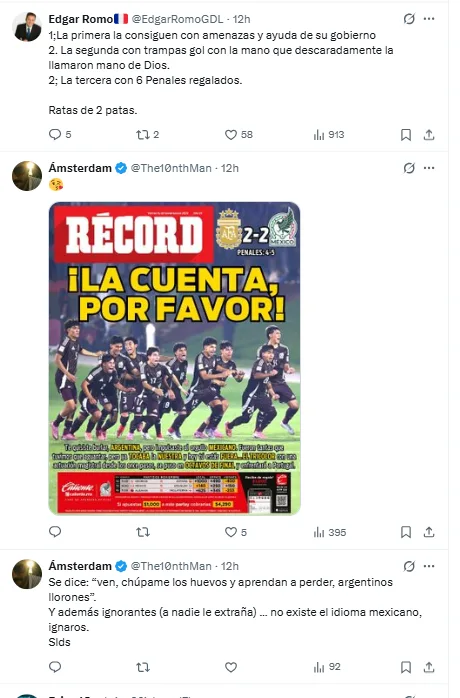Image resolution: width=460 pixels, height=698 pixels.
Task: Open Grok icon on Edgar Romo's tweet
Action: coord(409,19)
